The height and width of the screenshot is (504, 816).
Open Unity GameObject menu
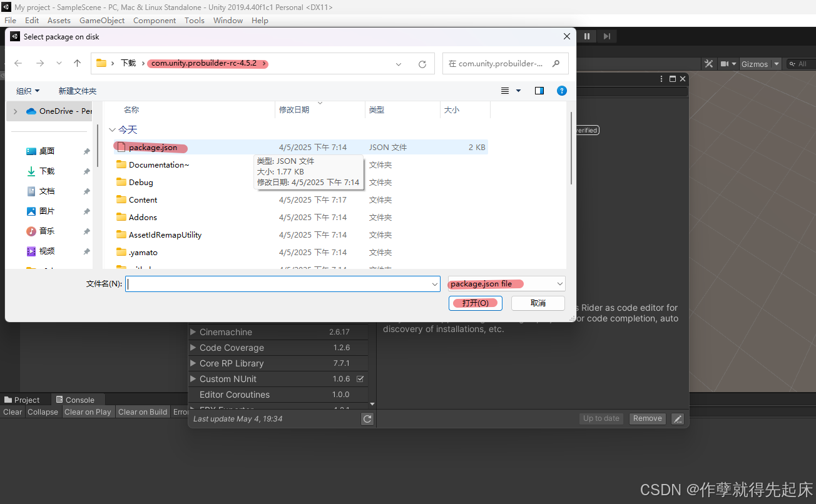point(102,20)
